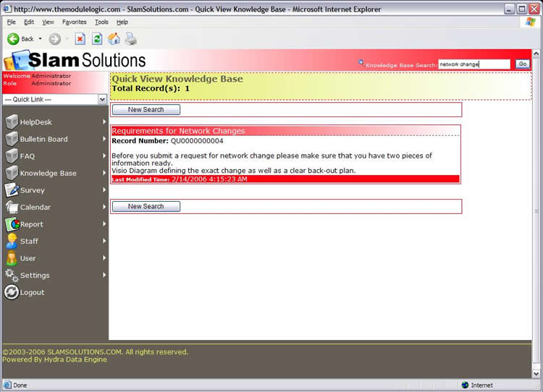Click the User person icon

coord(12,258)
